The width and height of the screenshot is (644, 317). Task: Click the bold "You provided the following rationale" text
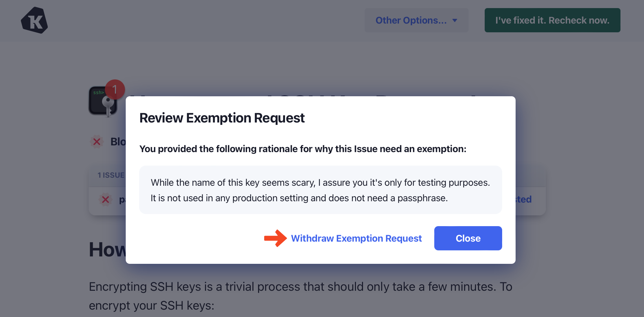pyautogui.click(x=303, y=149)
